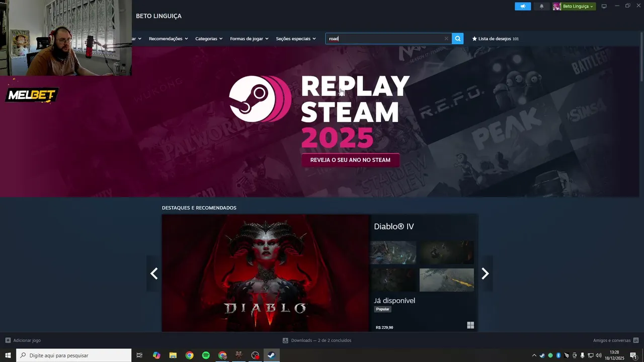Open the Beto Linguiça account dropdown
The width and height of the screenshot is (644, 362).
coord(578,6)
